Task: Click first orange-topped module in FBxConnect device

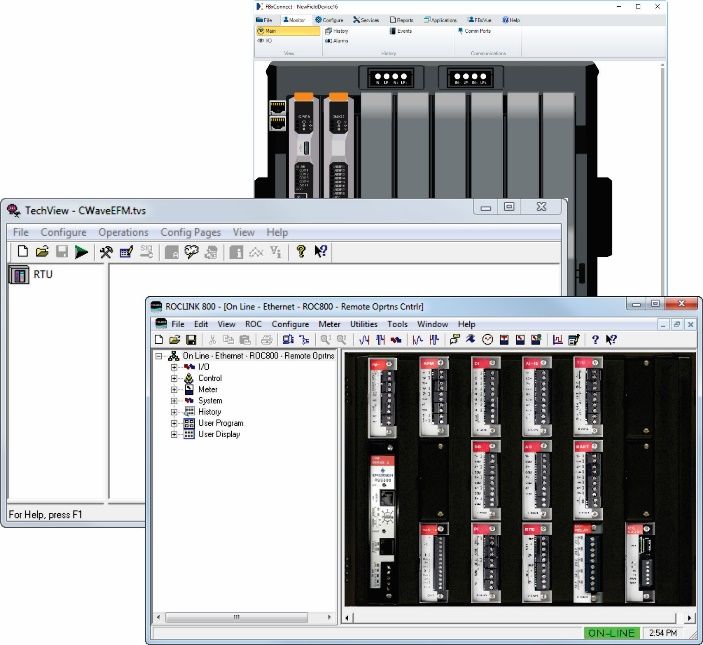Action: pos(304,146)
